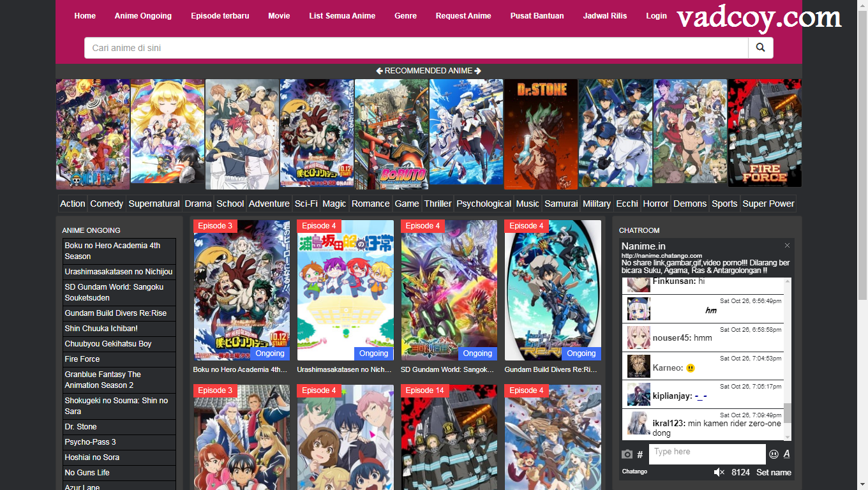Open One Piece recommended poster
This screenshot has height=490, width=868.
click(93, 134)
